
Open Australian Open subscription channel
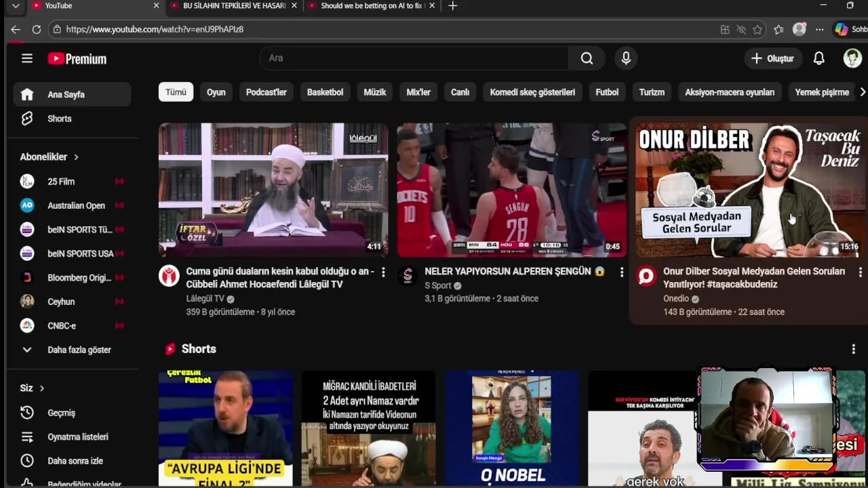72,205
